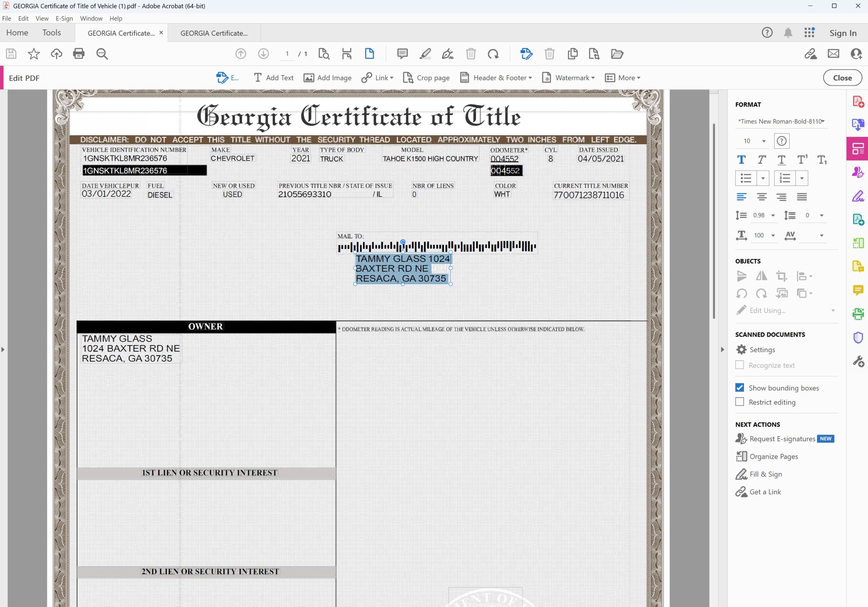
Task: Click the cloud upload icon
Action: pyautogui.click(x=56, y=54)
